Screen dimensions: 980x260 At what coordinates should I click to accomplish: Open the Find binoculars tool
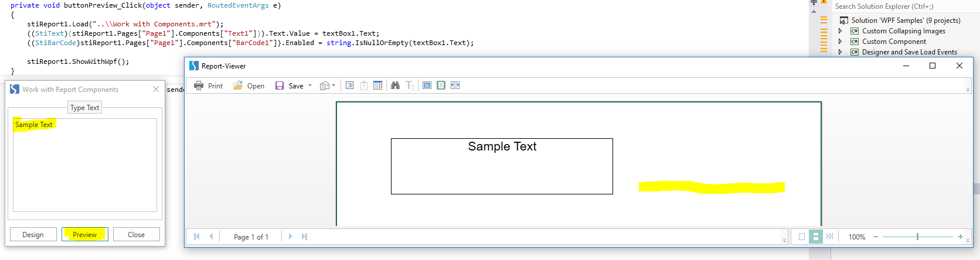point(395,85)
